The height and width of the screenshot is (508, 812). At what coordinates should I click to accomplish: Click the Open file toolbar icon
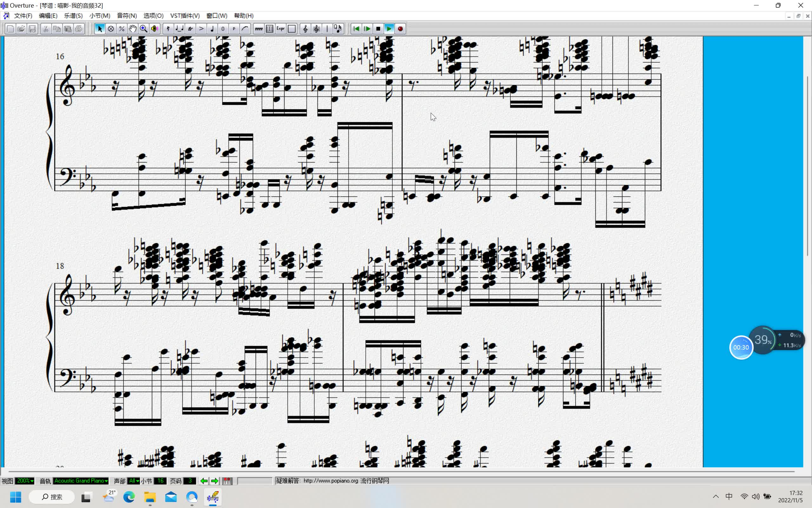tap(22, 29)
